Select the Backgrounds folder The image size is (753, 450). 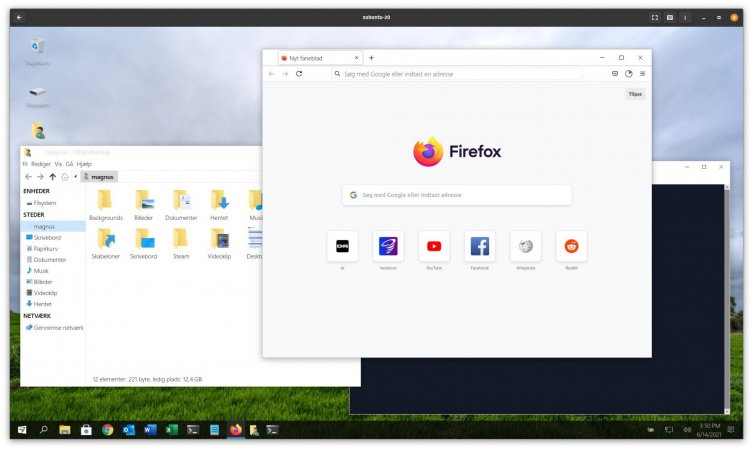106,205
